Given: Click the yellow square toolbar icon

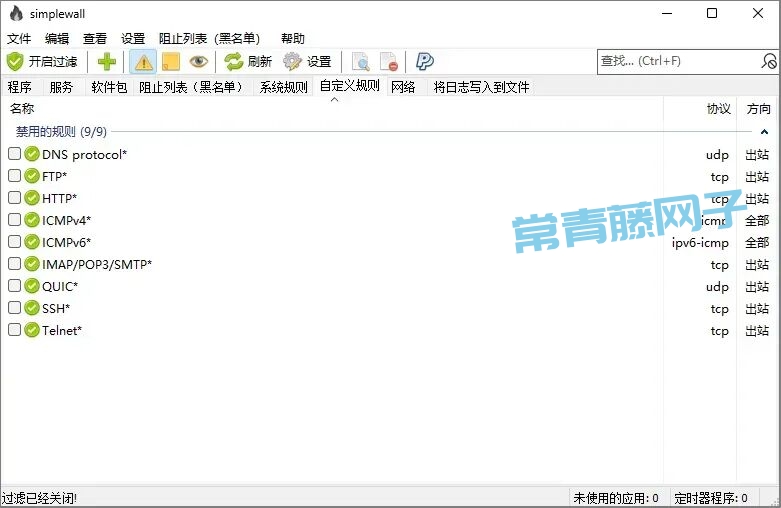Looking at the screenshot, I should tap(171, 61).
